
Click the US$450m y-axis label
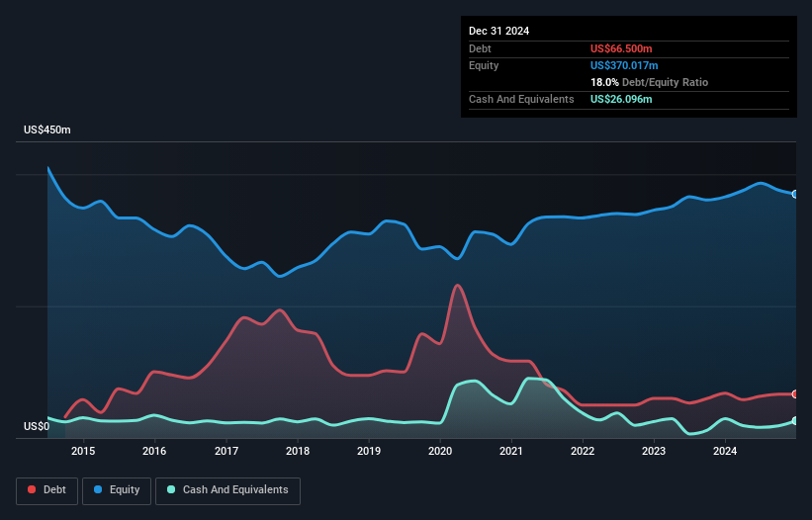(47, 130)
